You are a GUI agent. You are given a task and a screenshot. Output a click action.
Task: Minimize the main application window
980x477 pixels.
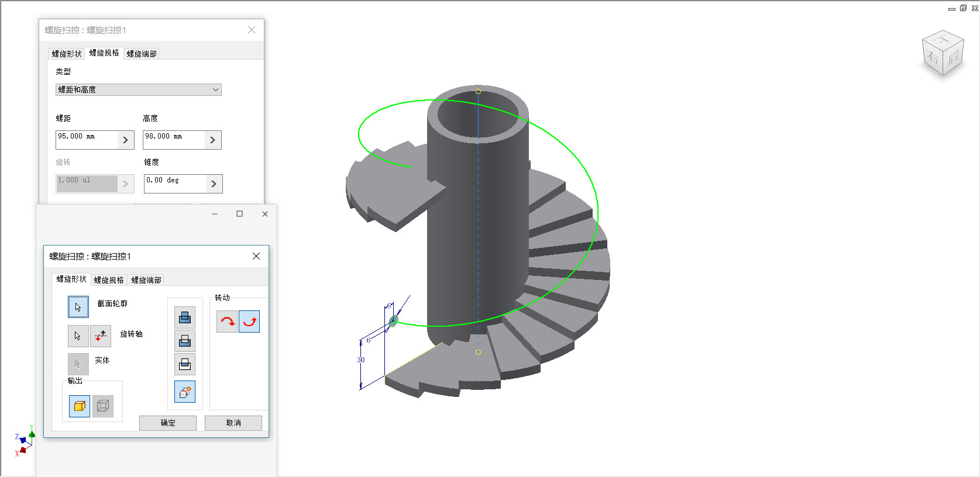[952, 8]
